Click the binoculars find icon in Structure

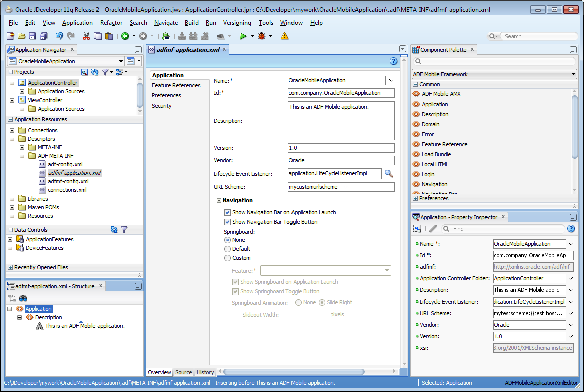pos(23,298)
